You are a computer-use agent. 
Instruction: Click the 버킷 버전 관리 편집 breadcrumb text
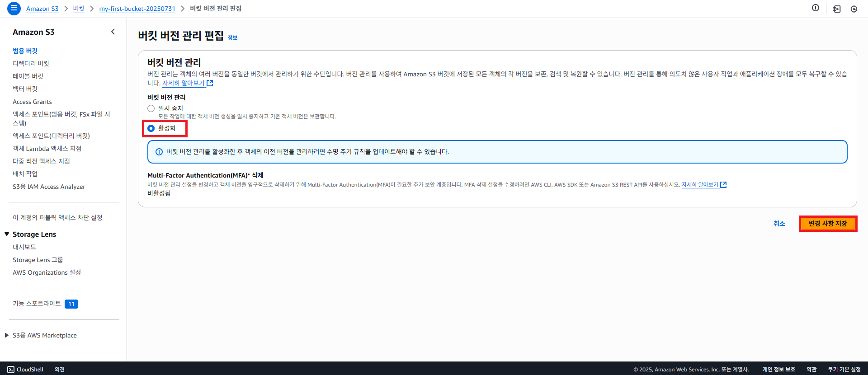216,9
